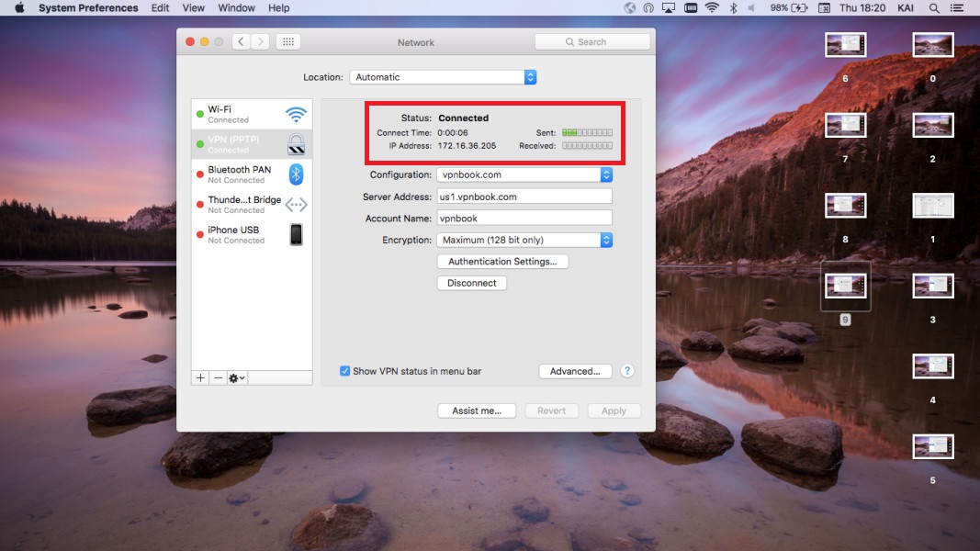Click the plus button to add service

point(200,377)
